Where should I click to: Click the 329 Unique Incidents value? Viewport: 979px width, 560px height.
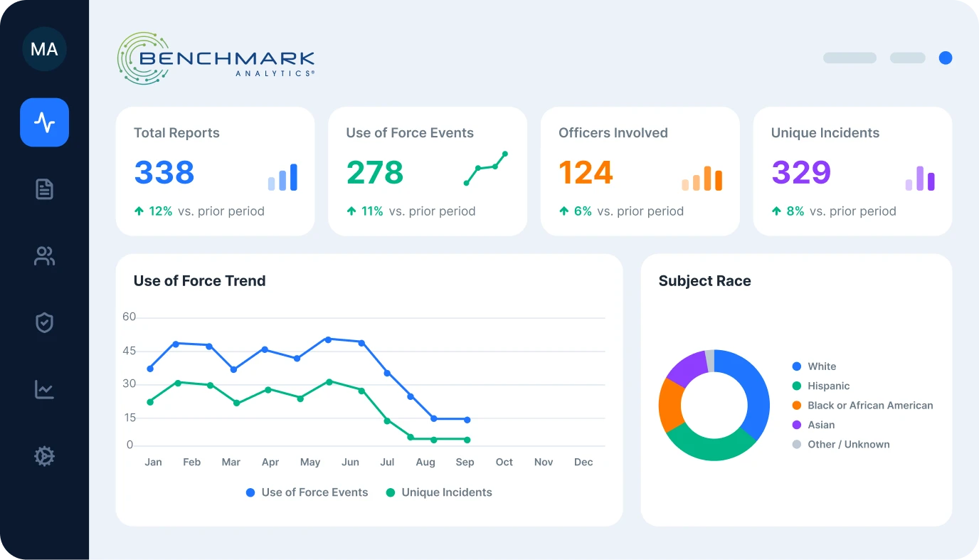pos(801,173)
